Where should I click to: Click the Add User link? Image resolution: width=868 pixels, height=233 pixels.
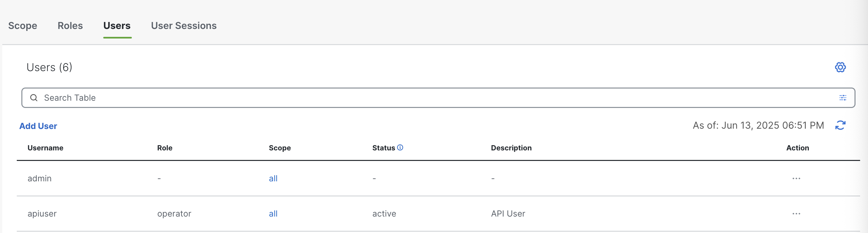pos(38,126)
